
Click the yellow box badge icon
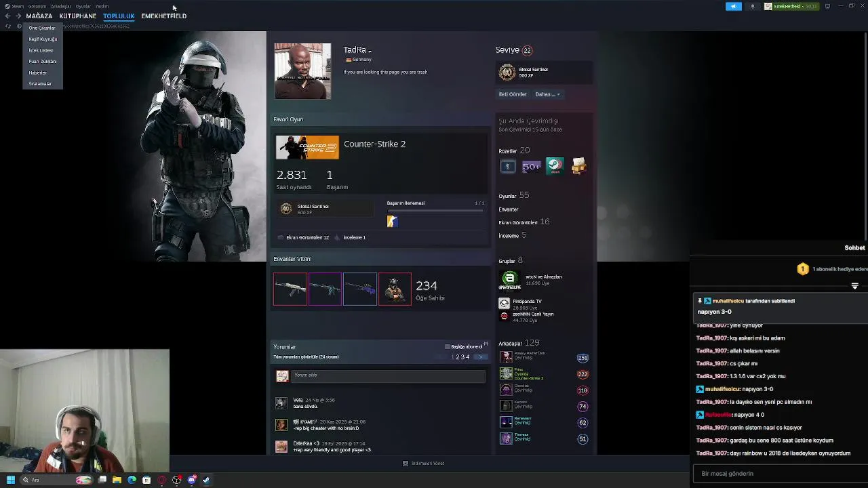[578, 166]
